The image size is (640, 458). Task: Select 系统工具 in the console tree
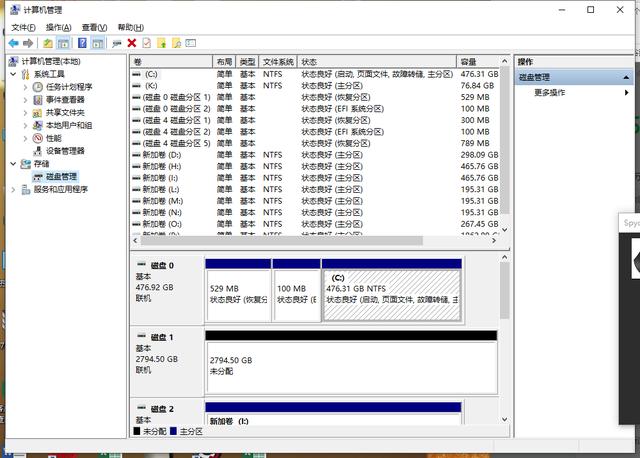coord(49,74)
